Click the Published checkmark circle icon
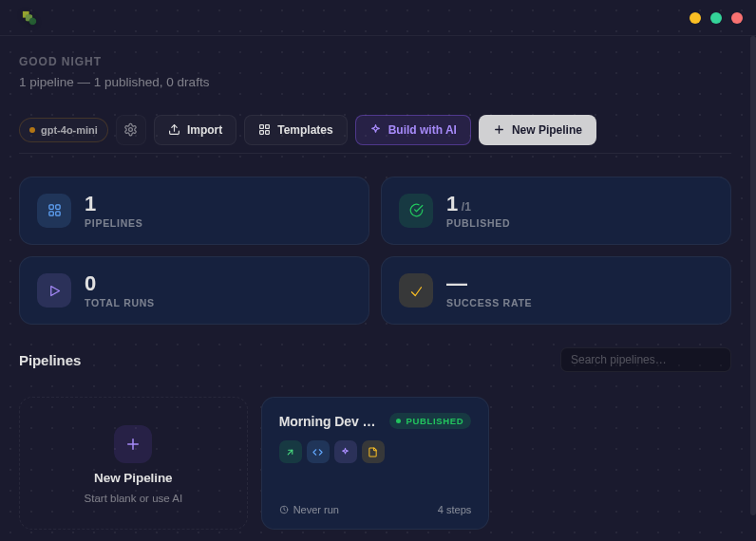This screenshot has height=541, width=756. (416, 211)
